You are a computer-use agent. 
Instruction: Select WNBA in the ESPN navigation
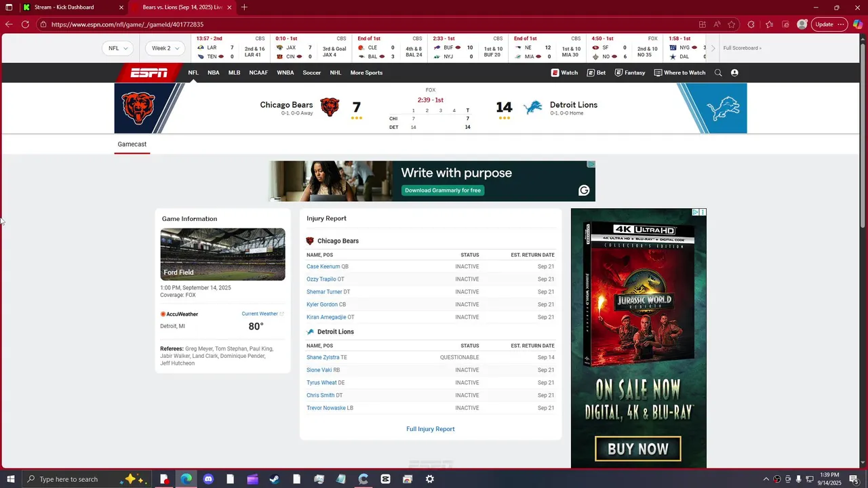(x=285, y=73)
